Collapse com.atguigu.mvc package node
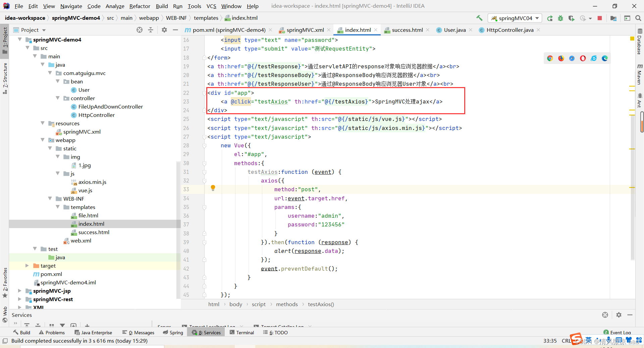 coord(50,73)
